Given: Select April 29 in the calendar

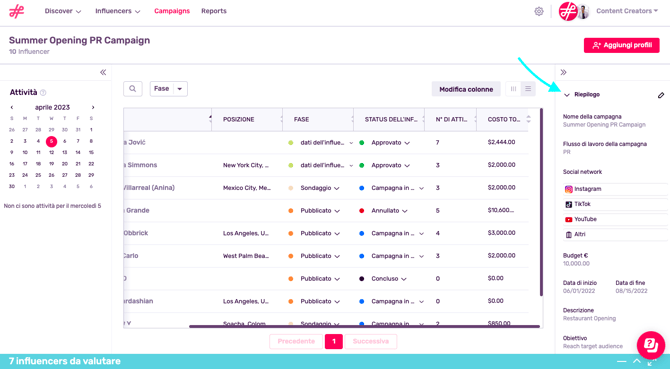Looking at the screenshot, I should 91,175.
